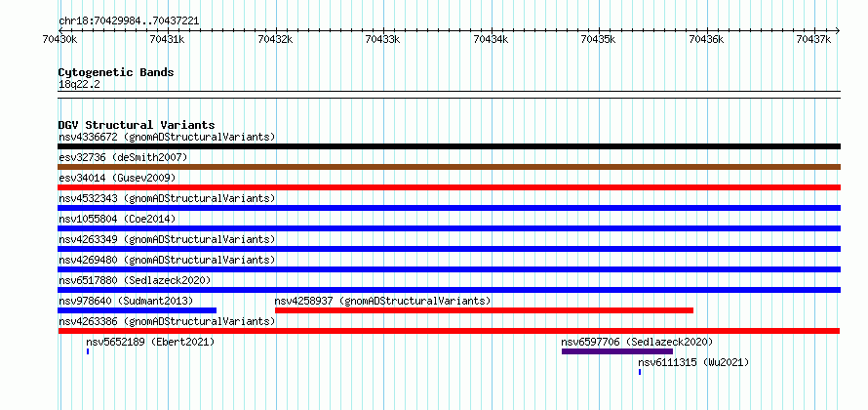Click the blue nsv4263349 variant bar
This screenshot has width=868, height=410.
[449, 249]
